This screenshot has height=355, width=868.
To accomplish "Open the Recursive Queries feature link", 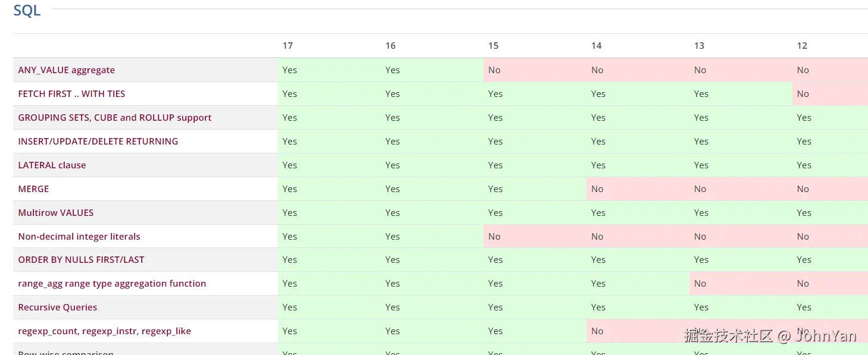I will coord(57,307).
